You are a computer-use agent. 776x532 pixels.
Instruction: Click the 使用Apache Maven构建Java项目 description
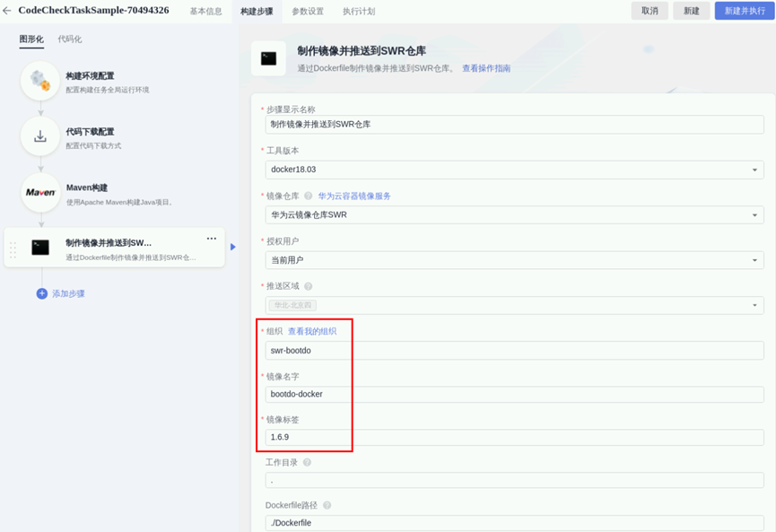coord(118,202)
